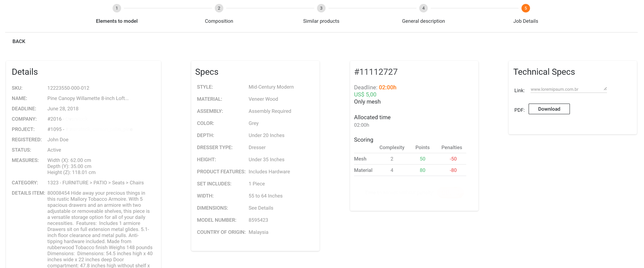Image resolution: width=644 pixels, height=268 pixels.
Task: Switch to Similar products step label
Action: (321, 21)
